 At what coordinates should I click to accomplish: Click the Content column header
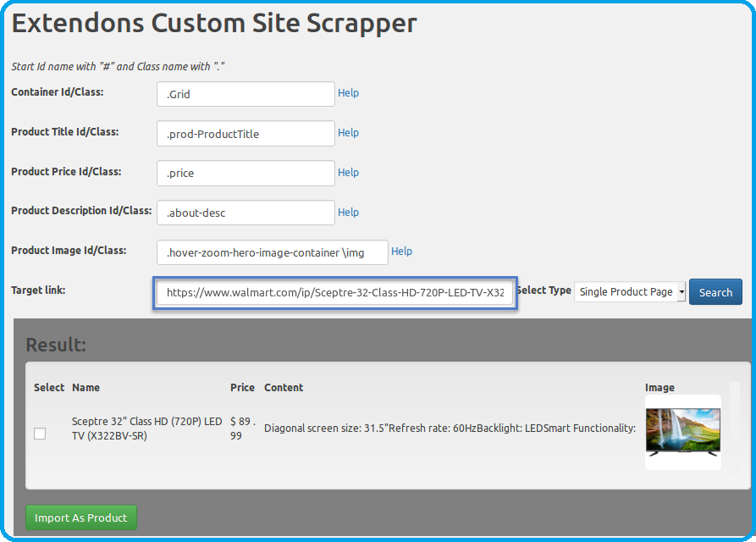(x=284, y=388)
